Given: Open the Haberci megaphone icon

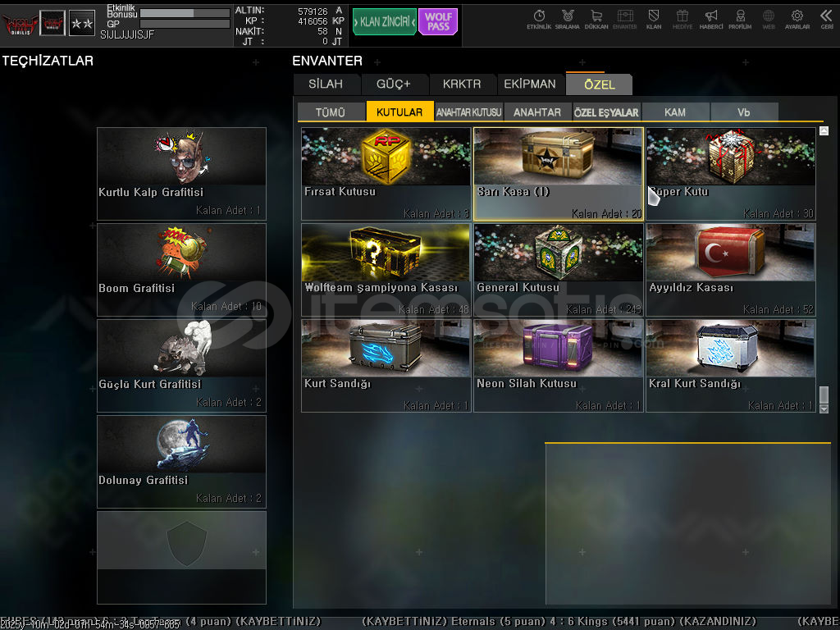Looking at the screenshot, I should 711,20.
